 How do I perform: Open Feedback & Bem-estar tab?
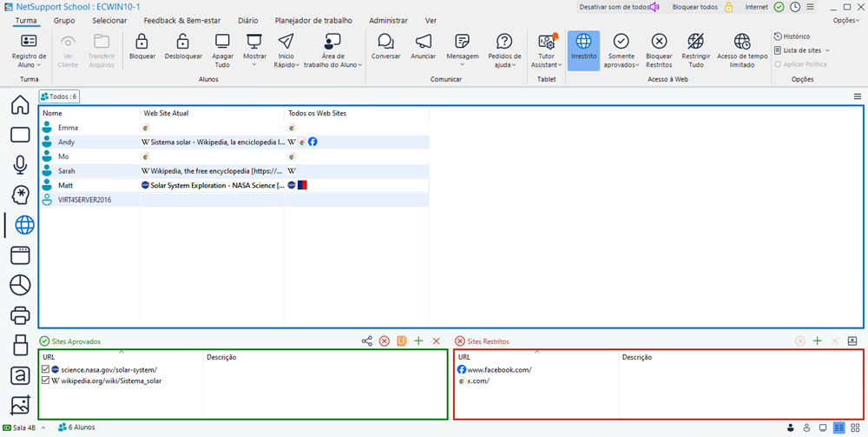[182, 21]
